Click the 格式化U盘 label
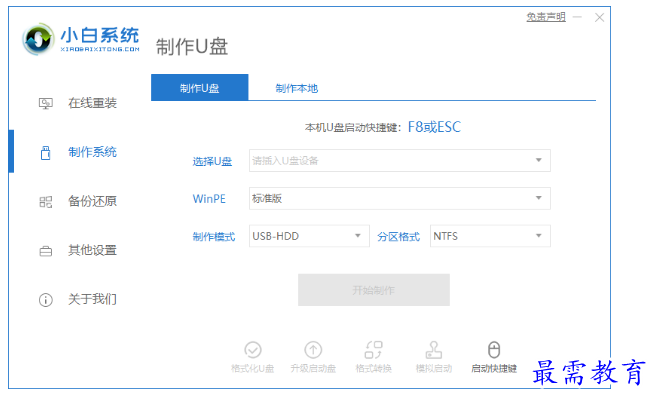 [253, 369]
